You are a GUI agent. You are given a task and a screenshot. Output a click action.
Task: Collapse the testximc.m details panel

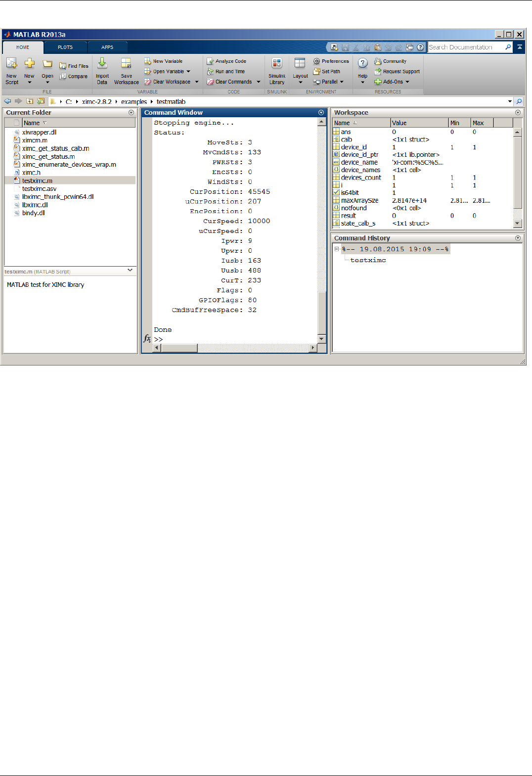click(130, 271)
